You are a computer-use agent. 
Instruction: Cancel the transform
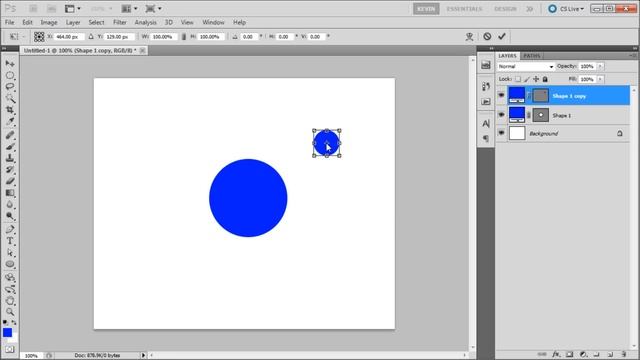click(x=487, y=36)
